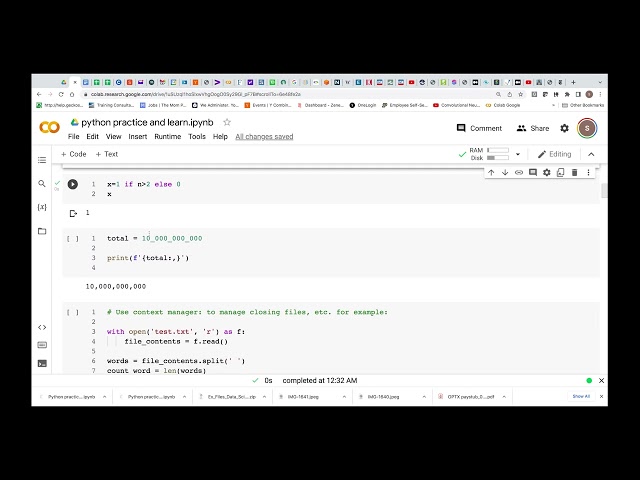Click the Share button
Screen dimensions: 640x480
533,128
